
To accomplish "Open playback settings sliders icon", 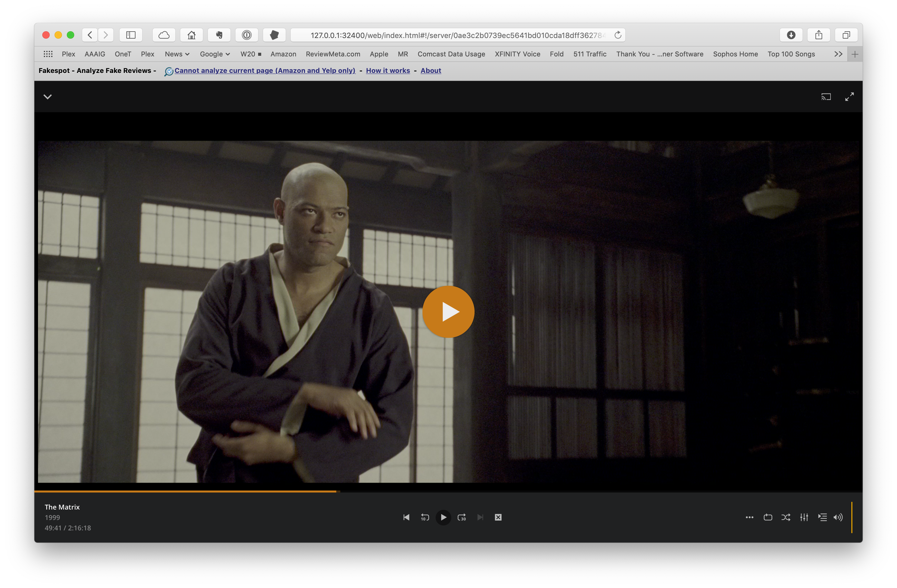I will (804, 517).
